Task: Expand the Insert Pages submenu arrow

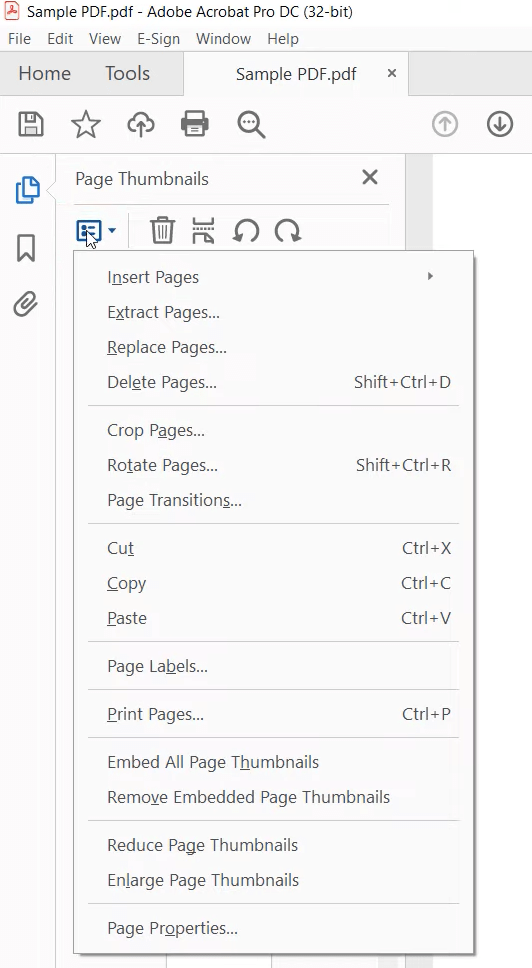Action: point(430,276)
